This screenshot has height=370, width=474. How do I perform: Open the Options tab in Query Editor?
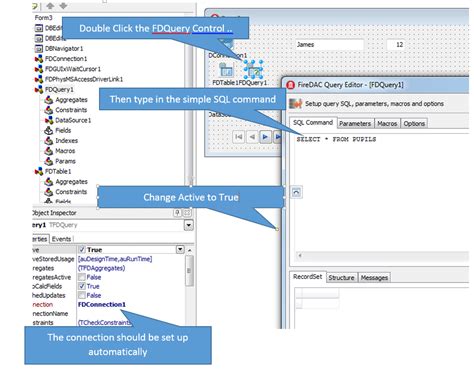click(414, 124)
